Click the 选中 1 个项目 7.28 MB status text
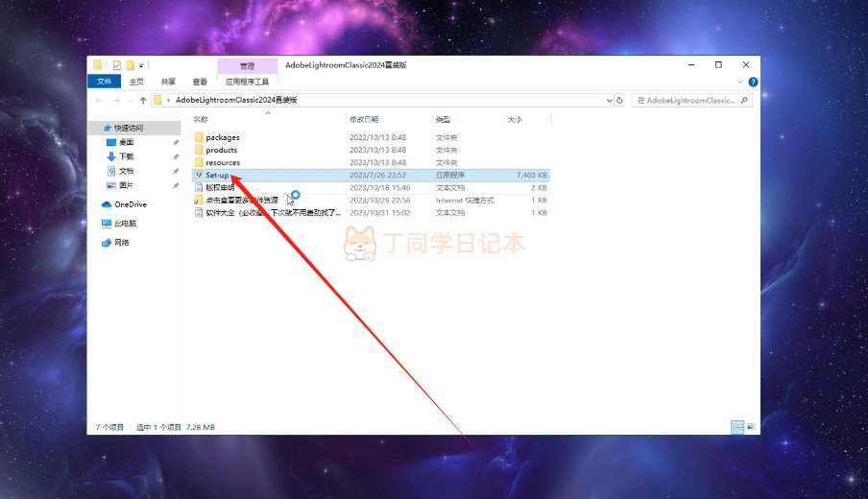The width and height of the screenshot is (868, 499). click(x=176, y=427)
